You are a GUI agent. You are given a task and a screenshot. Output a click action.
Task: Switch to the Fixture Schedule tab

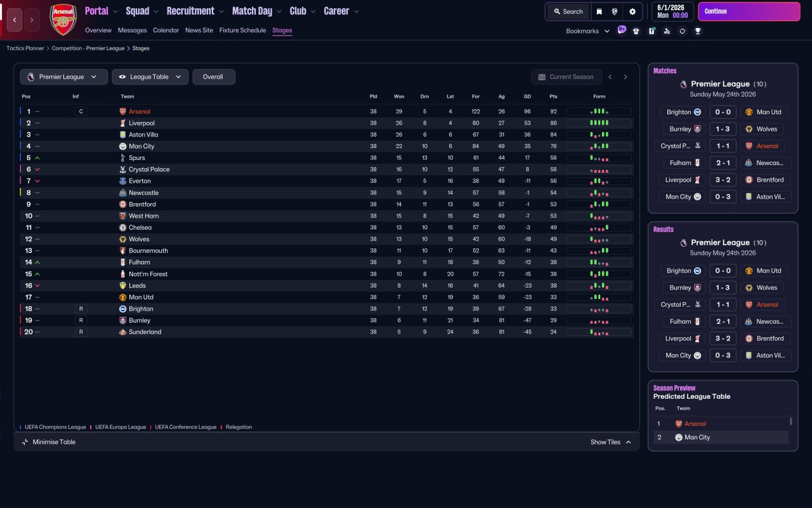pos(242,30)
